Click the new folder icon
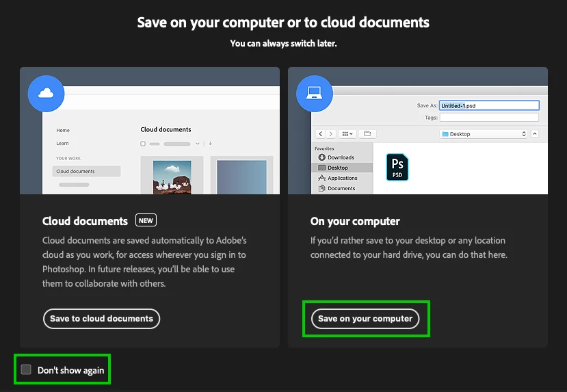The width and height of the screenshot is (567, 392). click(367, 134)
